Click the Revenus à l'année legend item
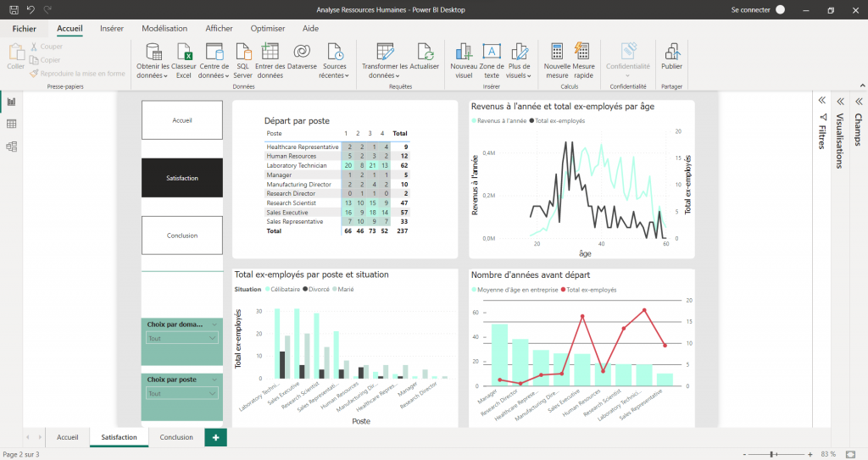 [498, 120]
